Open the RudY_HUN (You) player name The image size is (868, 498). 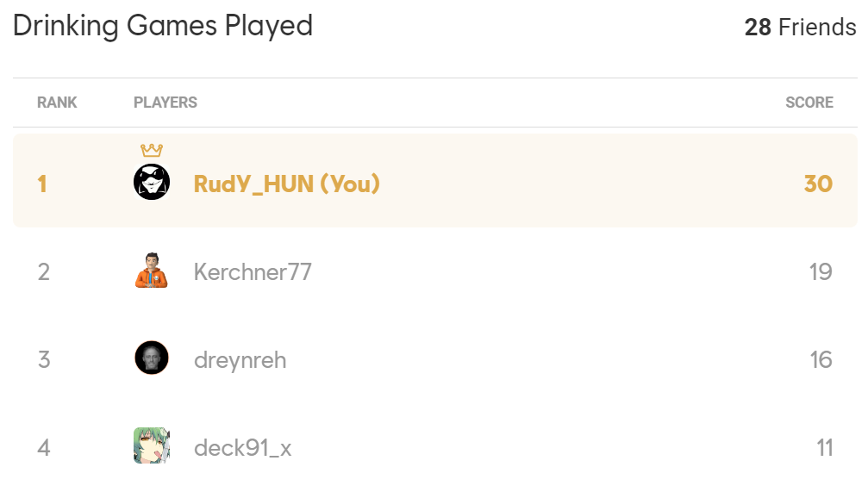(x=286, y=184)
